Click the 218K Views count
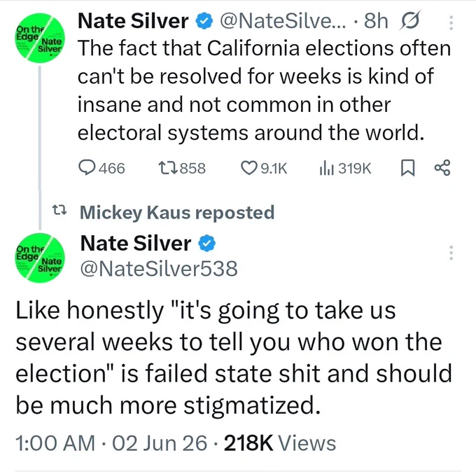Screen dimensions: 476x474 [x=280, y=443]
